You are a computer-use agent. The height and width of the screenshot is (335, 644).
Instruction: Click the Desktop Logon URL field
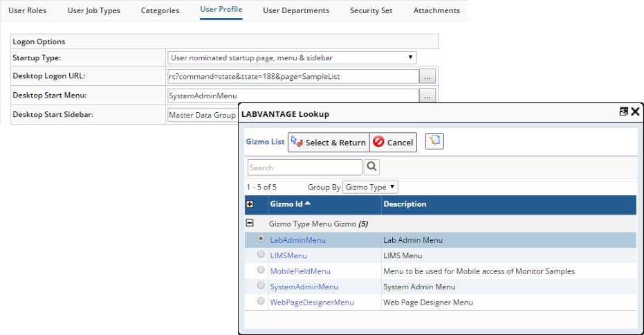293,76
